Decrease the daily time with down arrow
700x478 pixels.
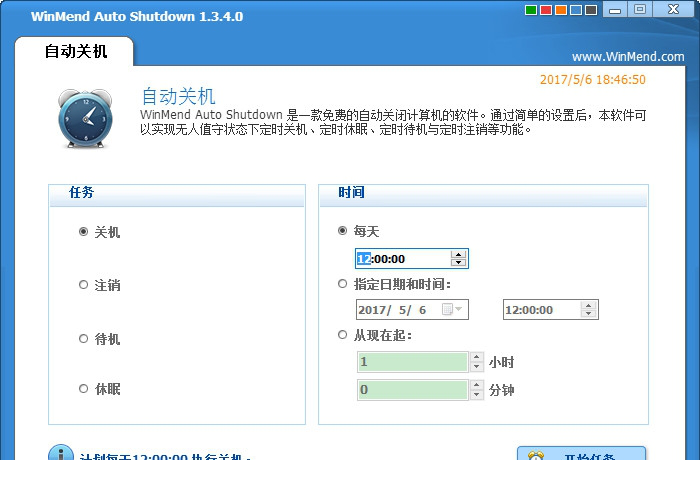pyautogui.click(x=458, y=262)
